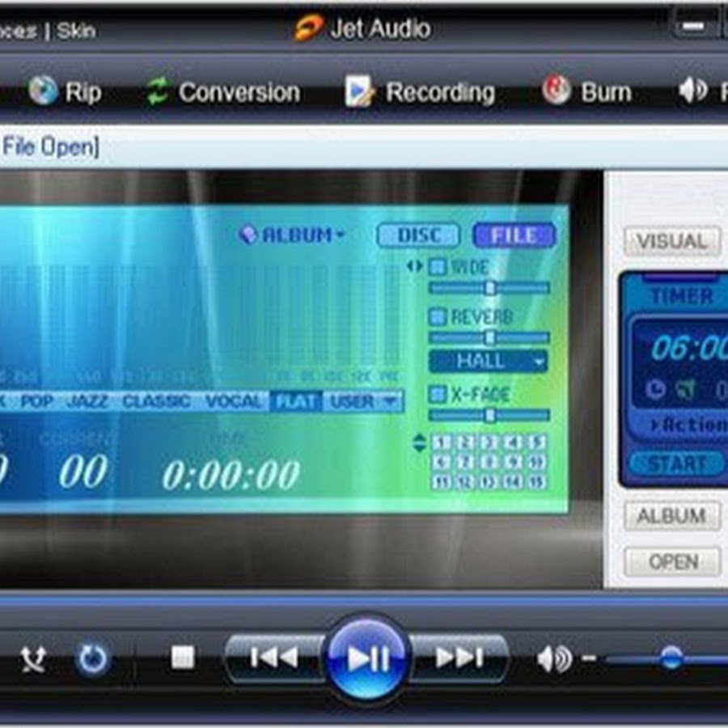This screenshot has width=728, height=728.
Task: Toggle the repeat mode icon
Action: 92,659
